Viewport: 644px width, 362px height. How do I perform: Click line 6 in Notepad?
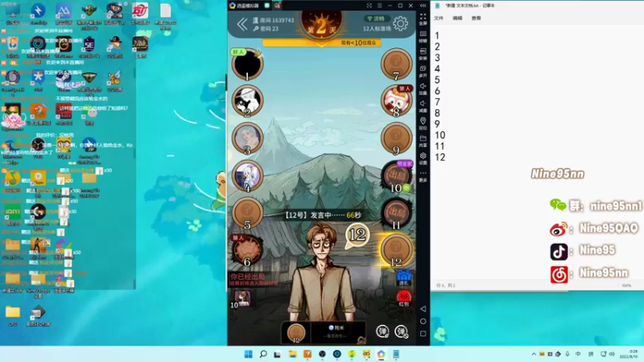[437, 91]
